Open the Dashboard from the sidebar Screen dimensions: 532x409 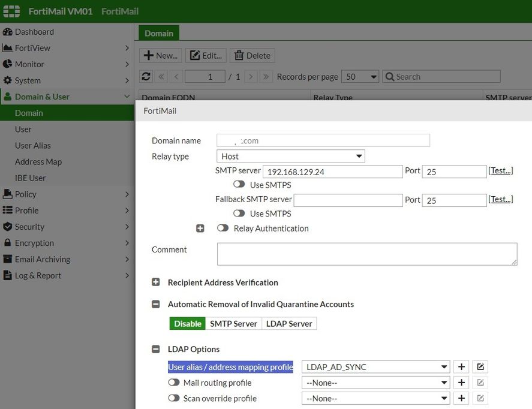[34, 32]
